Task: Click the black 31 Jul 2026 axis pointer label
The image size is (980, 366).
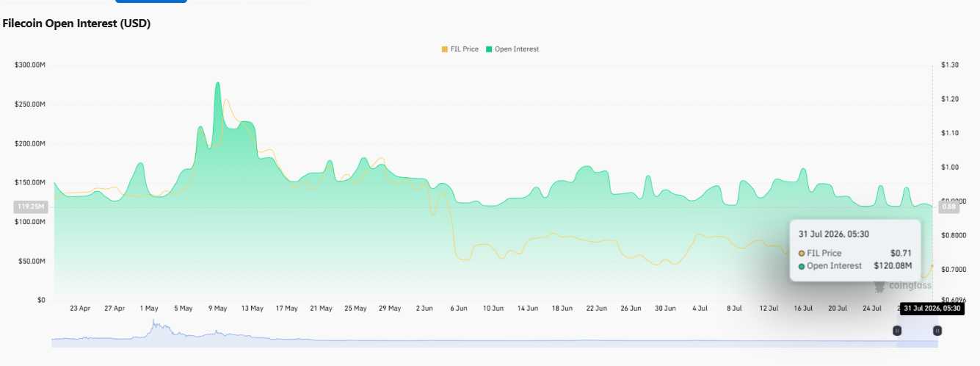Action: click(x=931, y=309)
